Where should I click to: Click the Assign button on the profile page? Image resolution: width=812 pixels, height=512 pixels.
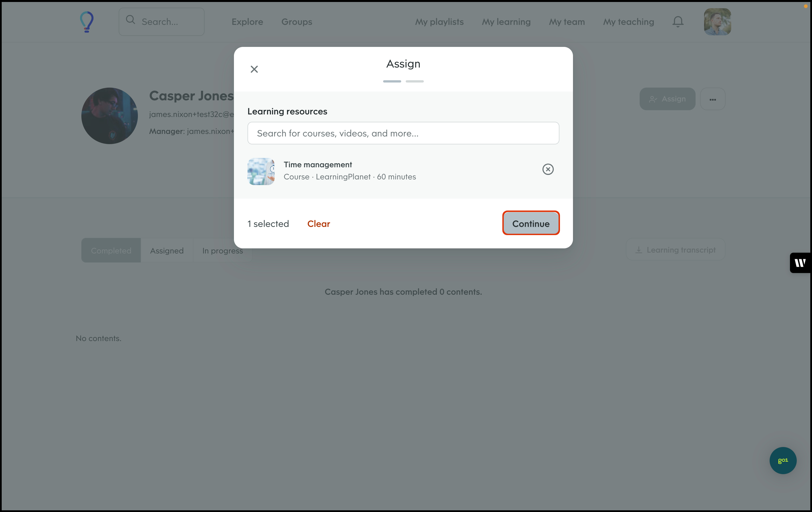click(667, 99)
